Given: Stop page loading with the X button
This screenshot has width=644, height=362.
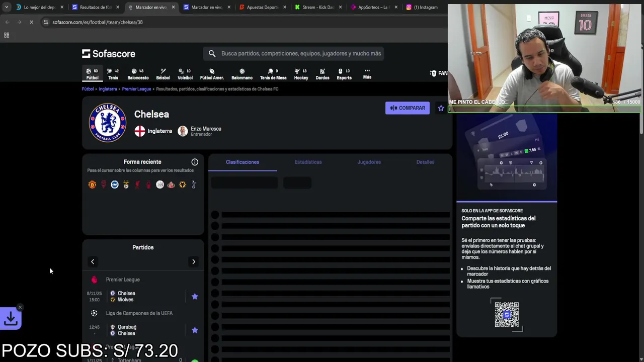Looking at the screenshot, I should tap(31, 22).
